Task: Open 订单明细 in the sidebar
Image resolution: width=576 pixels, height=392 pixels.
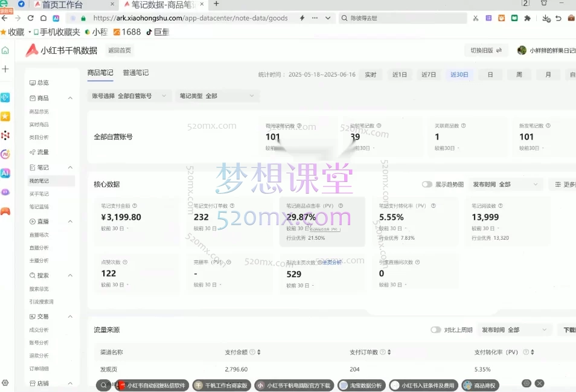Action: pyautogui.click(x=39, y=368)
